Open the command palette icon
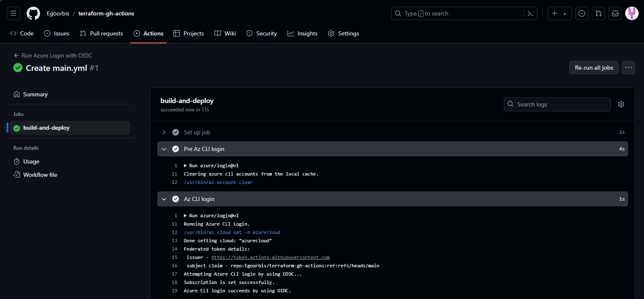The width and height of the screenshot is (644, 299). [x=530, y=13]
